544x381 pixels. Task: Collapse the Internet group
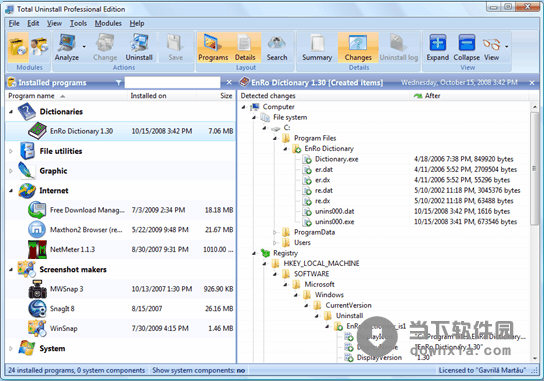point(11,191)
